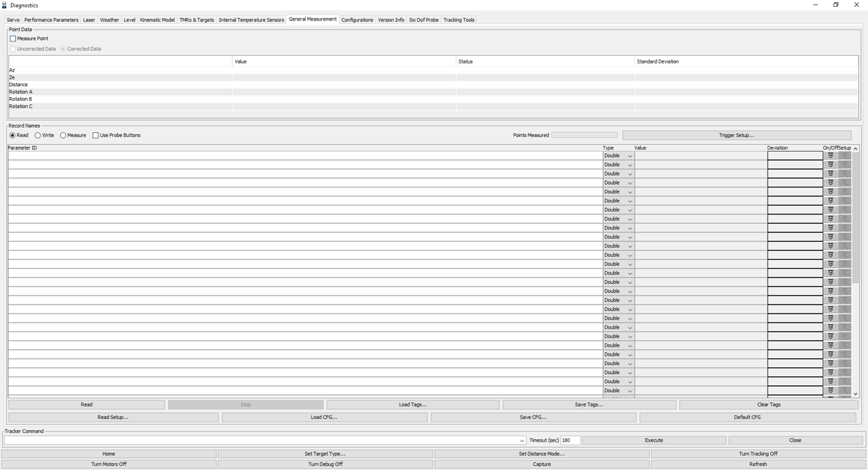Switch to the Kinematic Model tab
This screenshot has width=868, height=470.
pyautogui.click(x=157, y=20)
